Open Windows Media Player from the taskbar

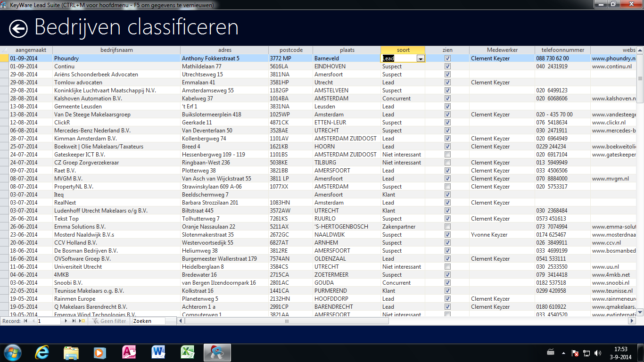[99, 353]
